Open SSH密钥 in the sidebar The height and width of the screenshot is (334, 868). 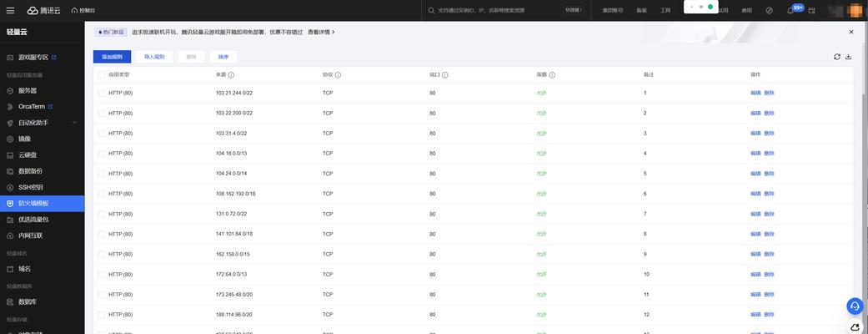pos(31,187)
